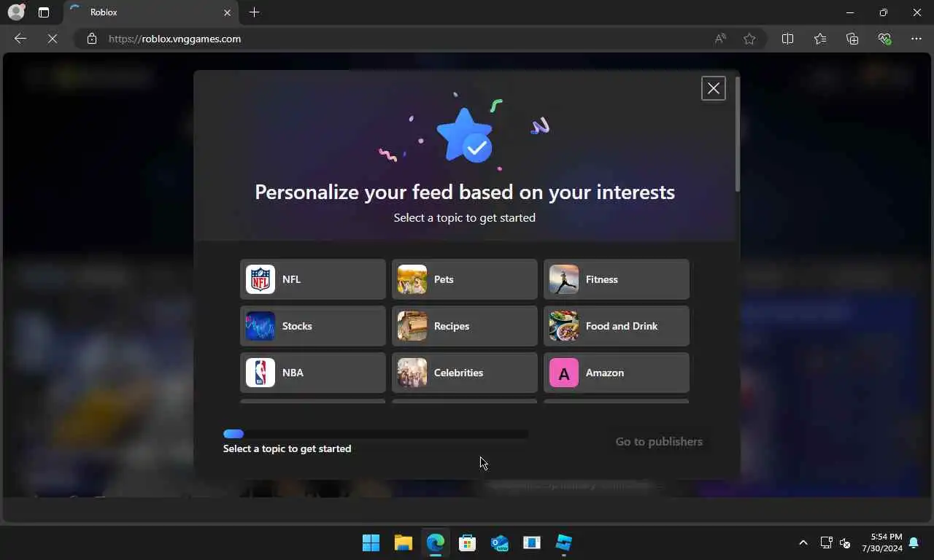The width and height of the screenshot is (934, 560).
Task: Select the NBA topic
Action: [312, 373]
